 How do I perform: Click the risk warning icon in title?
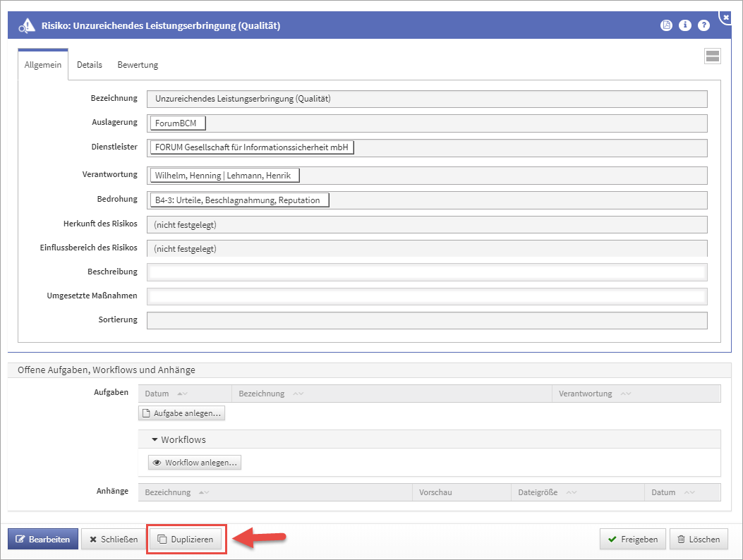[26, 26]
